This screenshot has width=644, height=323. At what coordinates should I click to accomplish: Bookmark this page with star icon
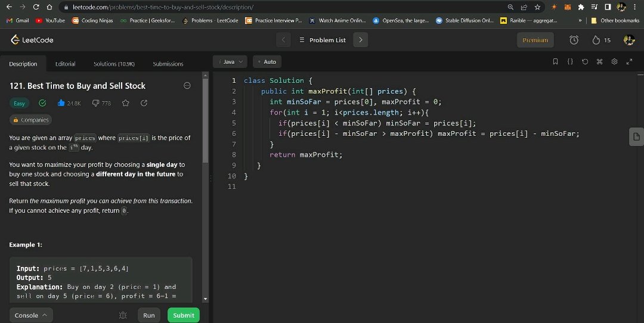coord(537,7)
